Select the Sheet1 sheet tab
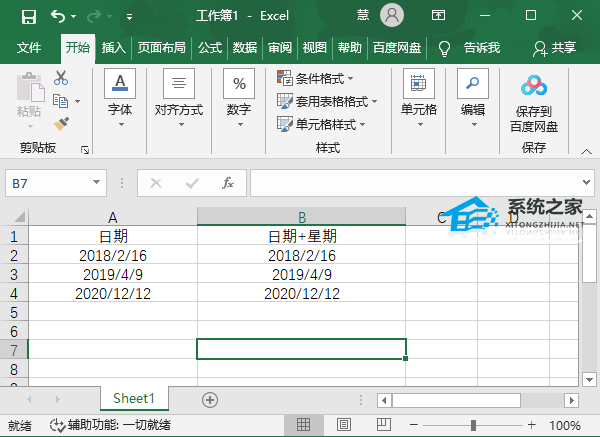This screenshot has width=600, height=437. click(x=134, y=399)
